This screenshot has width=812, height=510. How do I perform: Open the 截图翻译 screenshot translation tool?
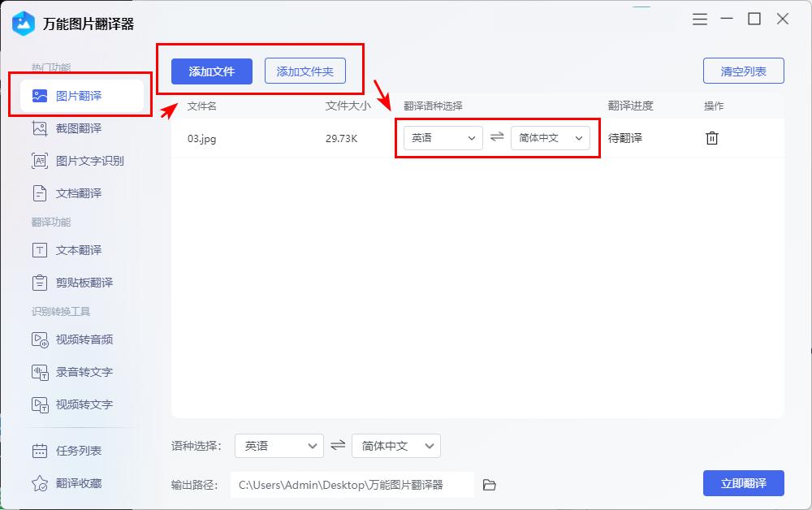(79, 128)
